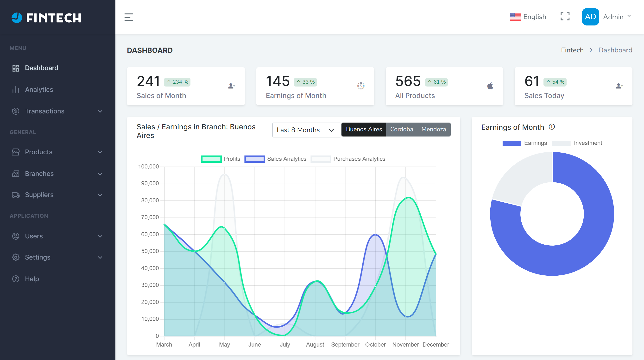
Task: Open the English language selector
Action: [x=528, y=17]
